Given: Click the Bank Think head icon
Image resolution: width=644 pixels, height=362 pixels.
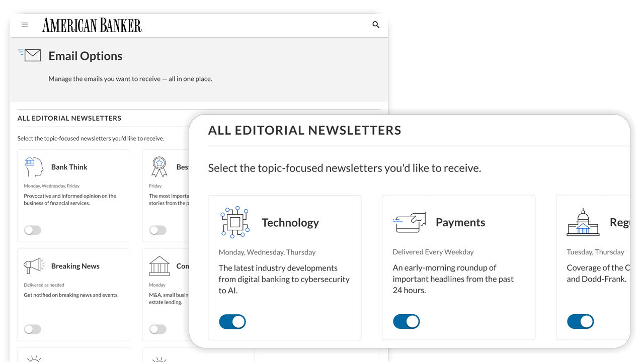Looking at the screenshot, I should (34, 167).
